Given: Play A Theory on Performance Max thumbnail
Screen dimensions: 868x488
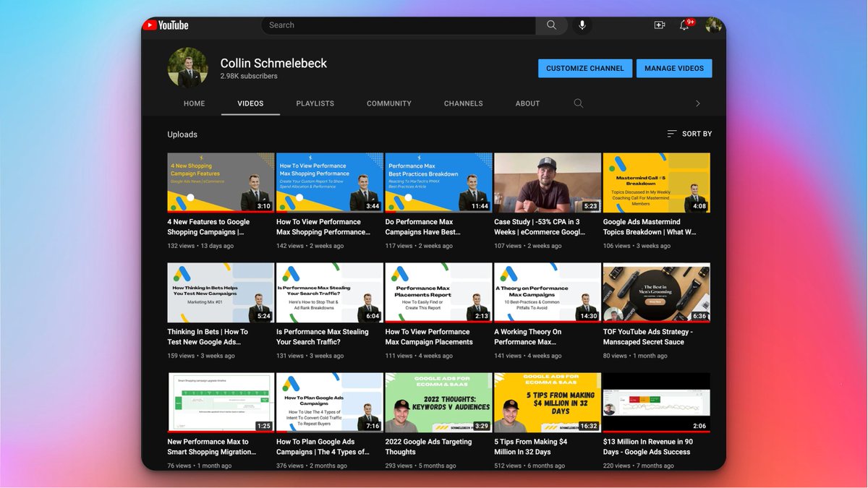Looking at the screenshot, I should click(548, 293).
